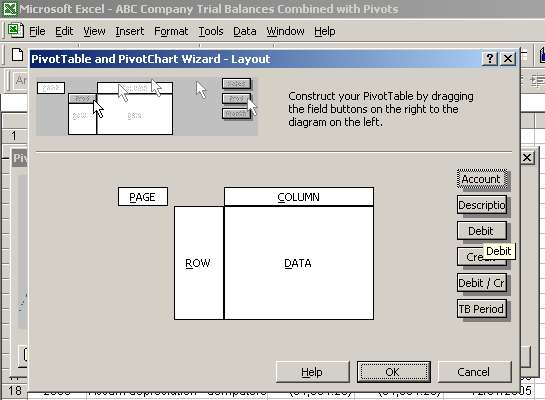Open the Help menu in menu bar
This screenshot has width=545, height=400.
point(325,31)
